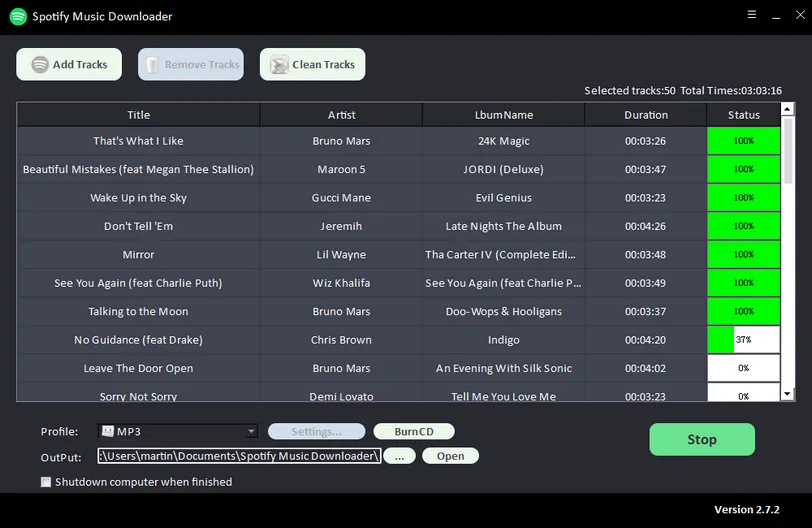Click the track list scrollbar thumb
The image size is (812, 528).
(787, 150)
